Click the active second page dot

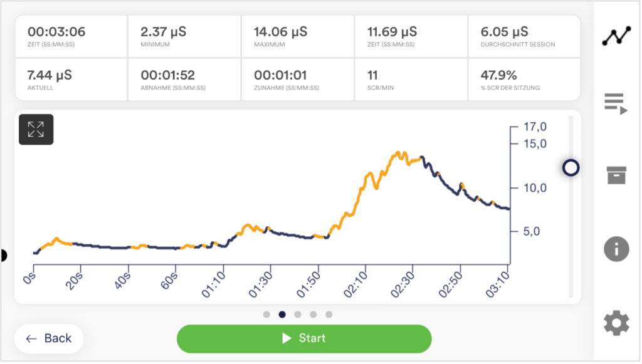[x=282, y=315]
